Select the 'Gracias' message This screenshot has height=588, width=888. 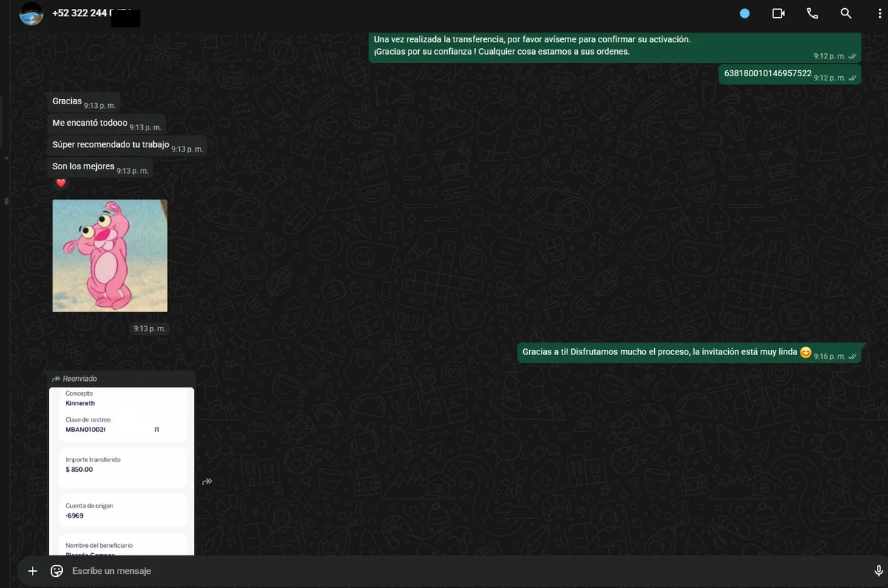click(83, 102)
